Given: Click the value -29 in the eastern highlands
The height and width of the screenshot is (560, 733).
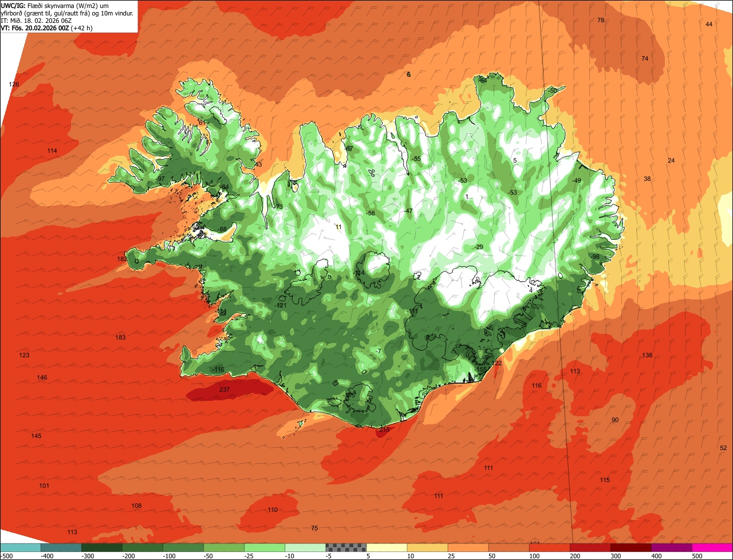Looking at the screenshot, I should tap(479, 247).
